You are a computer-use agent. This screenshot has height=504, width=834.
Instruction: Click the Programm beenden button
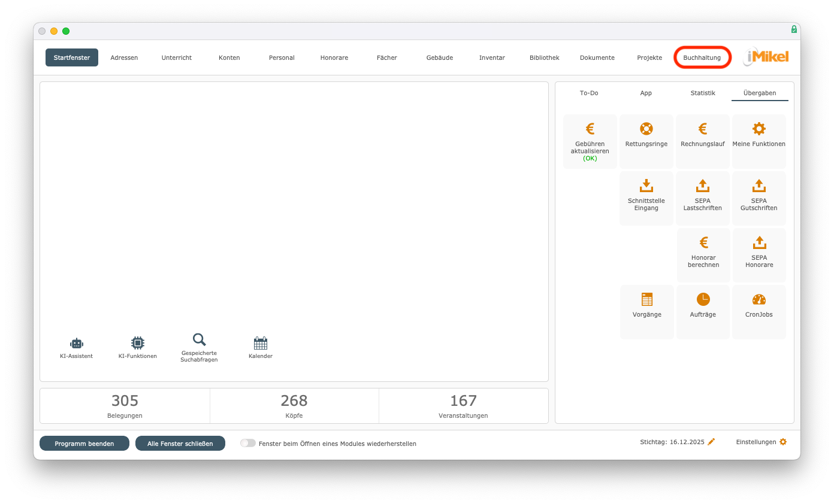(x=84, y=444)
